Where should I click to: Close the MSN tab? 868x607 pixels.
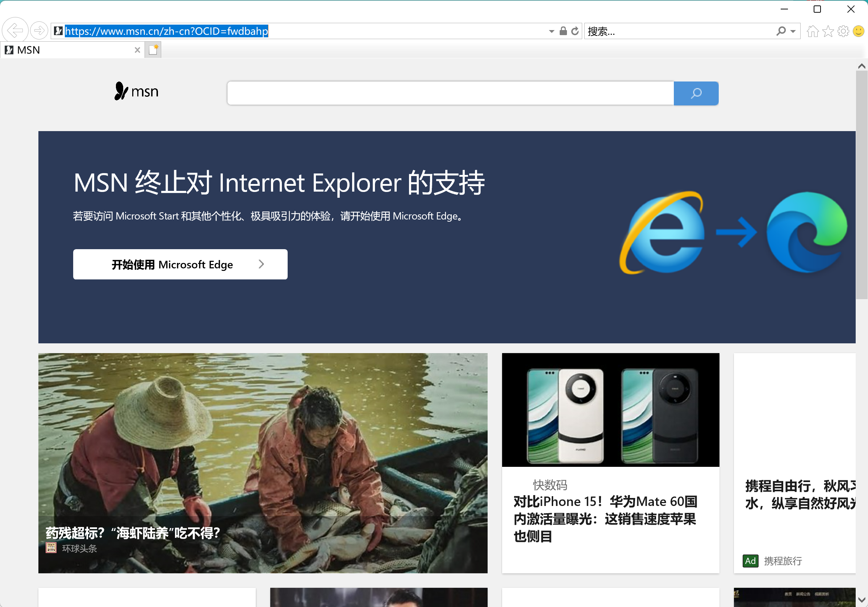[137, 50]
